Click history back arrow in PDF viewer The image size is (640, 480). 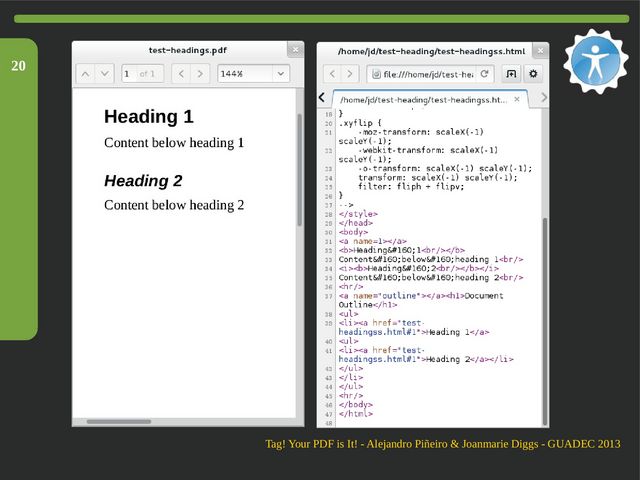180,74
